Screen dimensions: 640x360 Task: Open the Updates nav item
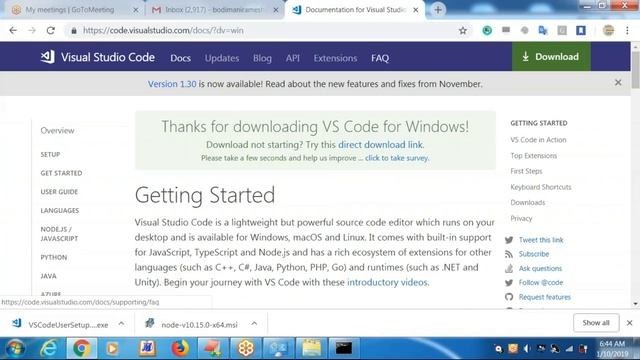click(x=222, y=58)
